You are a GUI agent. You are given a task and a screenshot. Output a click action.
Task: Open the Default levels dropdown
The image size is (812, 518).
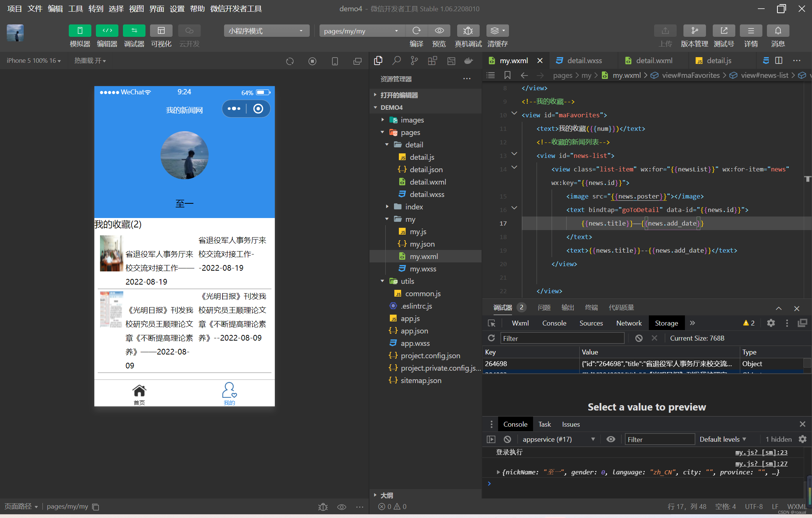coord(723,439)
